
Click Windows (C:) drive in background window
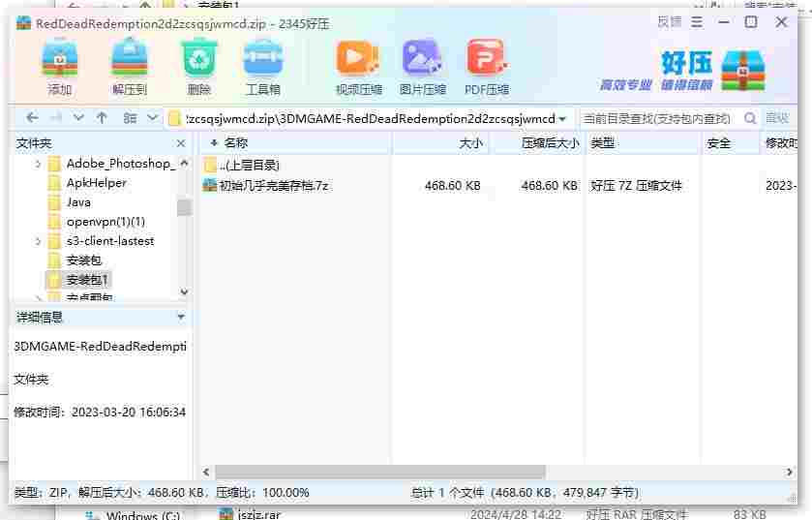[x=134, y=515]
